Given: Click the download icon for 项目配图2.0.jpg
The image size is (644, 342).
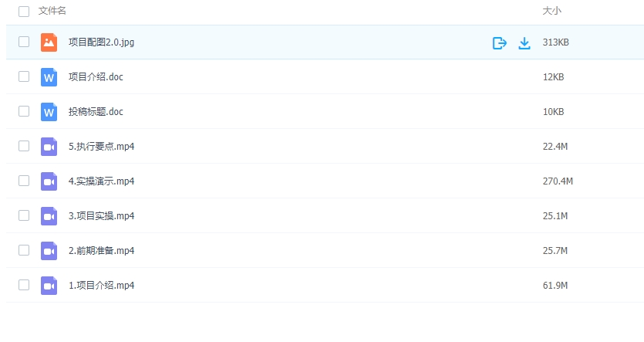Looking at the screenshot, I should tap(524, 42).
